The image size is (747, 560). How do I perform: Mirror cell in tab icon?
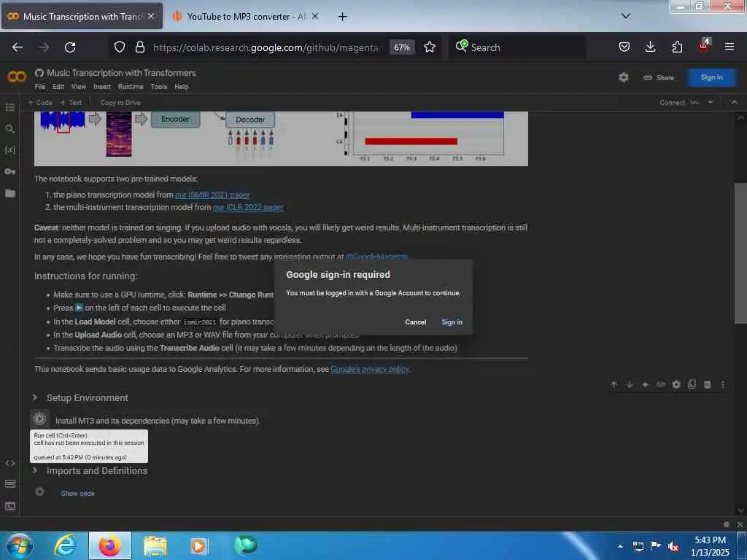point(692,384)
